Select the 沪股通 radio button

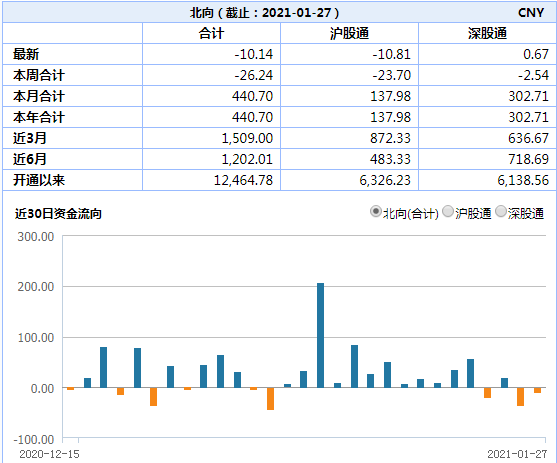click(448, 211)
